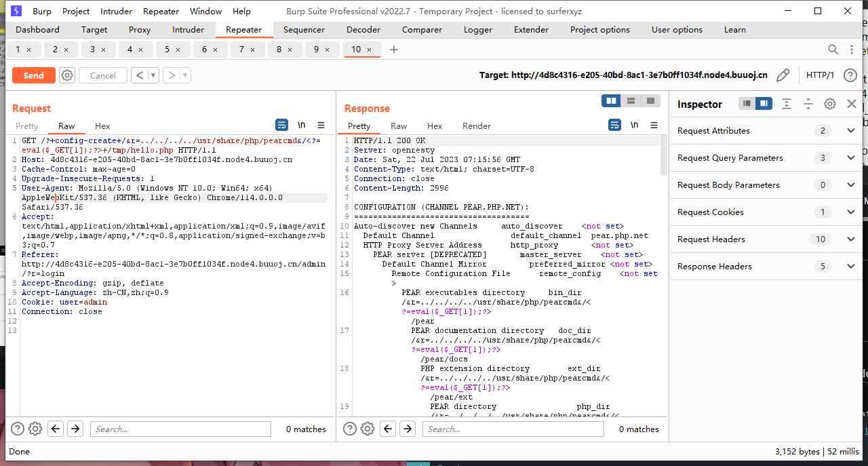Close the Inspector panel
The image size is (868, 466).
point(852,104)
